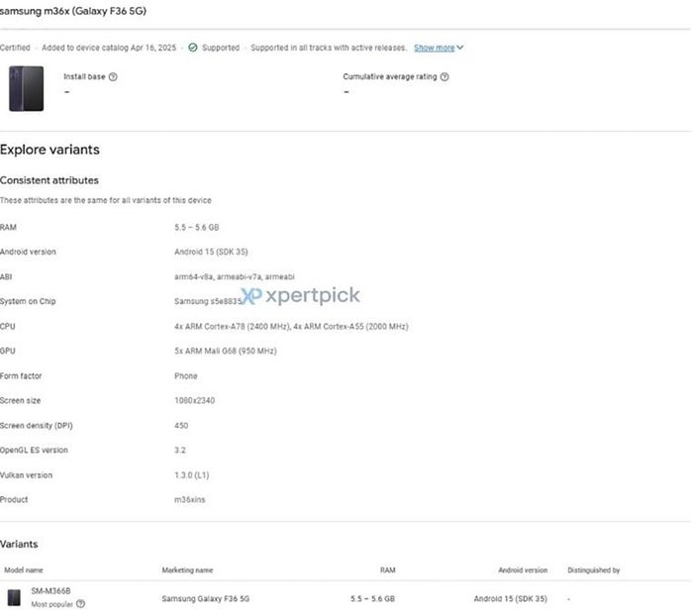Click the RAM column header in Variants
693x616 pixels.
click(388, 570)
